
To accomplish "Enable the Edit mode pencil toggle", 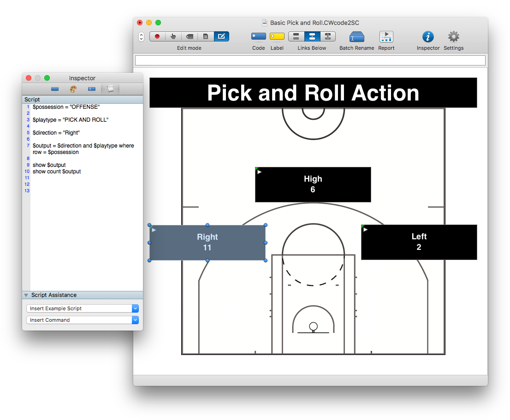I will click(221, 36).
